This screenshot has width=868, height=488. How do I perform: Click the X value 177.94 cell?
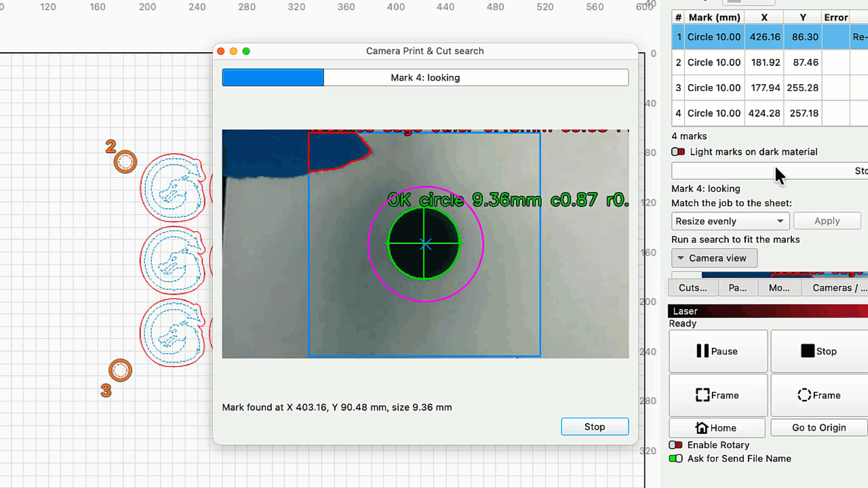click(x=764, y=88)
